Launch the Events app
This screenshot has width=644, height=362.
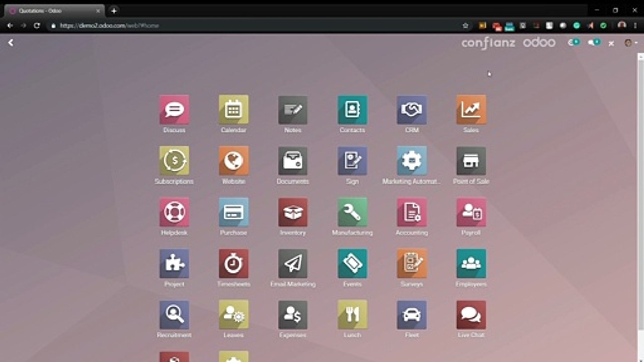click(352, 263)
